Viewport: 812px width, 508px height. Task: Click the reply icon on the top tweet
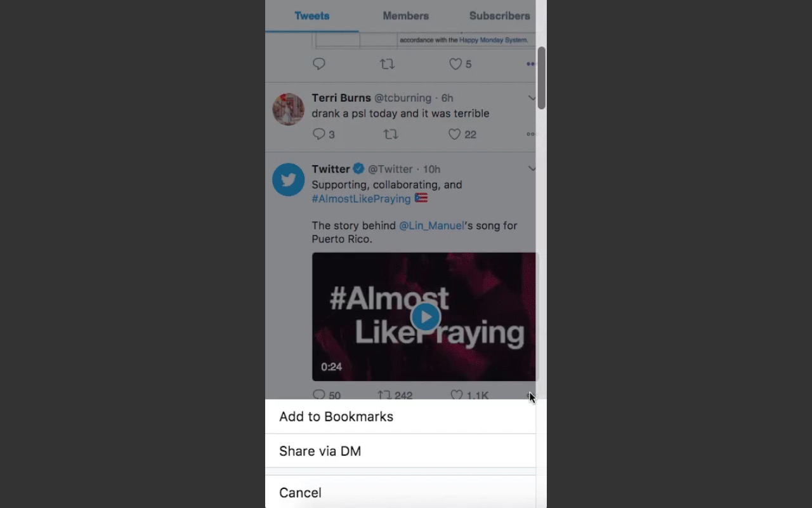click(x=319, y=64)
